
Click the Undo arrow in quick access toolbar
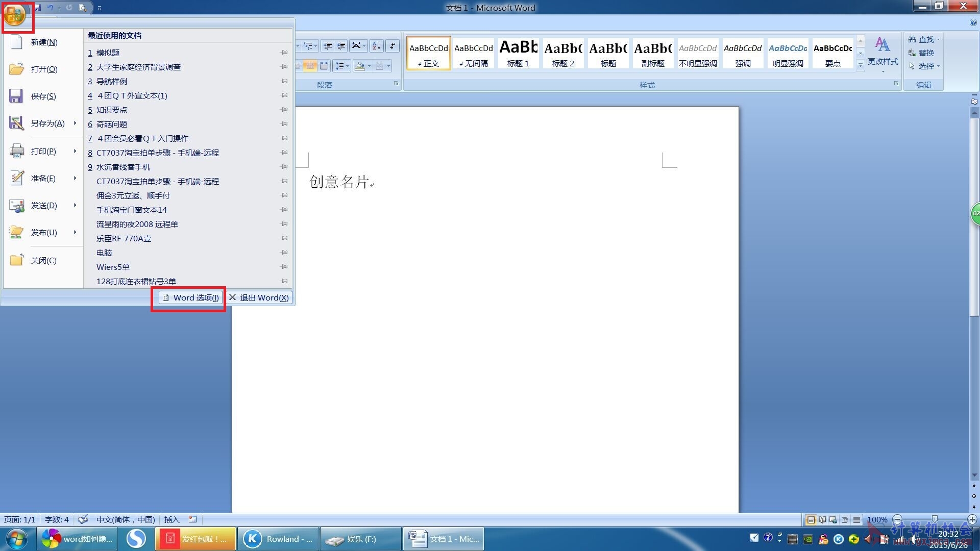(x=50, y=8)
